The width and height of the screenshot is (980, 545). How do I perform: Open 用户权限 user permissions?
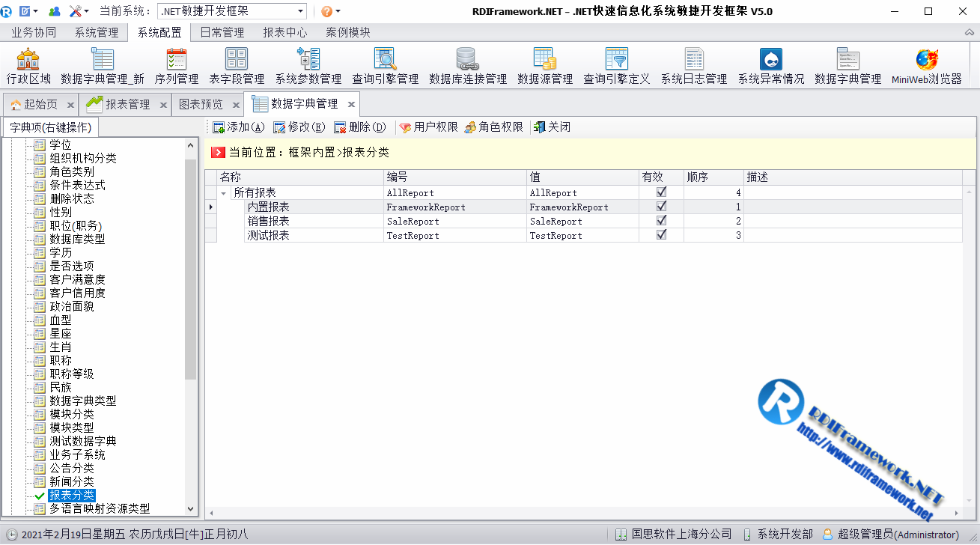coord(429,127)
